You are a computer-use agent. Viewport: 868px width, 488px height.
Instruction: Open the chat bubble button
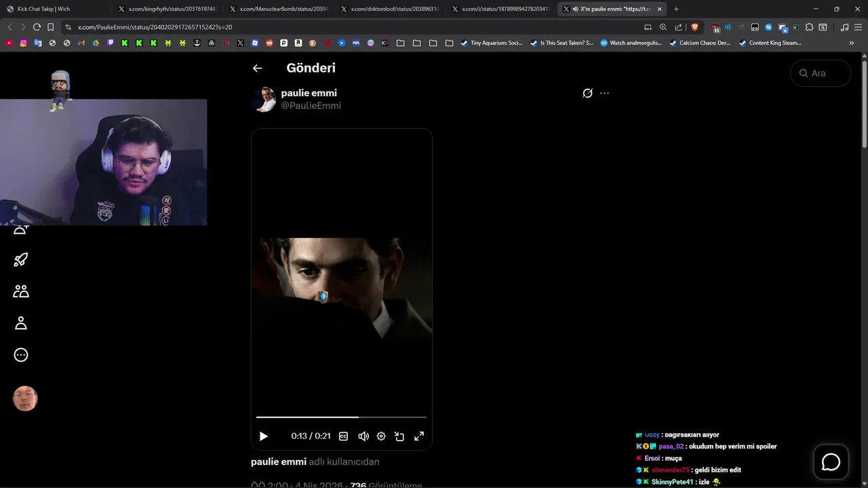831,462
